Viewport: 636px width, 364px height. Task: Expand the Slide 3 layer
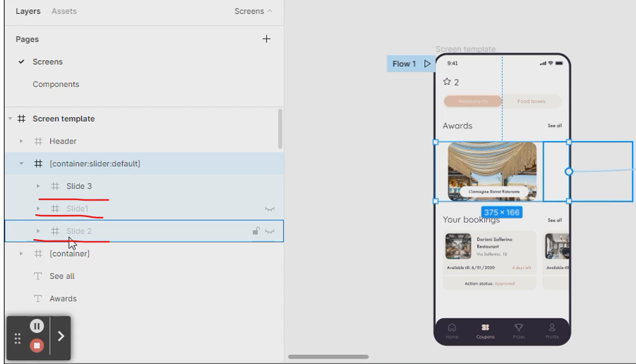(x=38, y=186)
